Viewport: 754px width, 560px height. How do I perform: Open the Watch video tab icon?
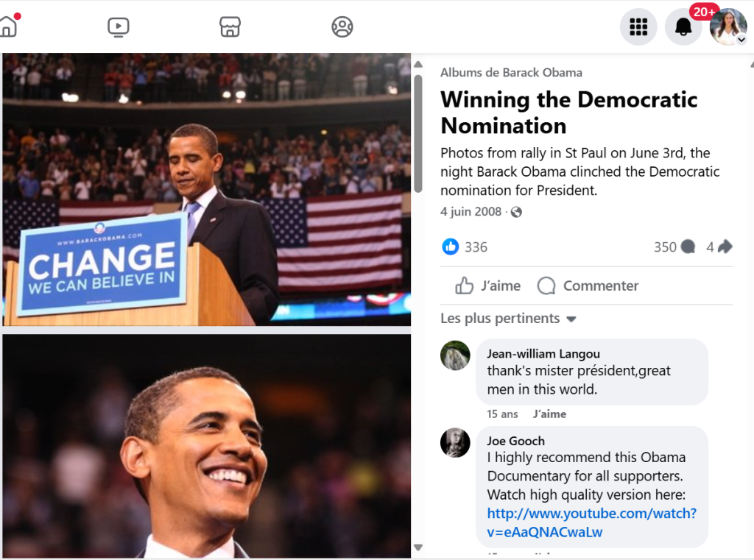(x=118, y=27)
